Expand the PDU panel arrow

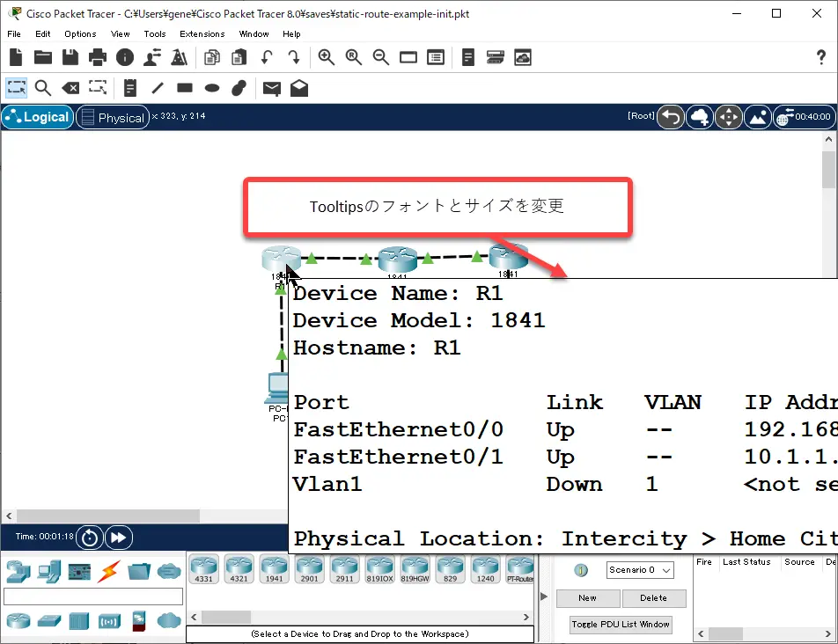coord(544,596)
